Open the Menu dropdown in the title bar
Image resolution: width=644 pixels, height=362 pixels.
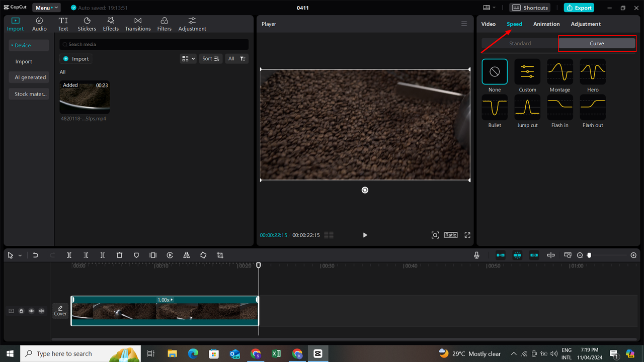[x=46, y=8]
